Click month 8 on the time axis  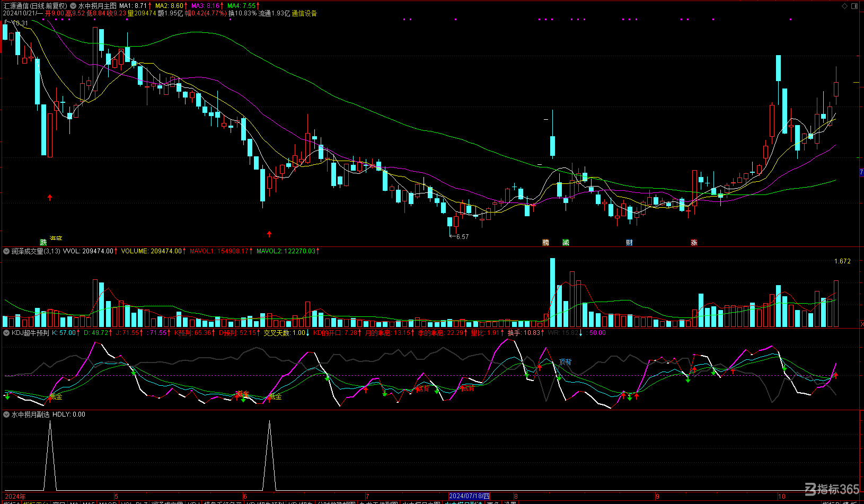pos(516,497)
